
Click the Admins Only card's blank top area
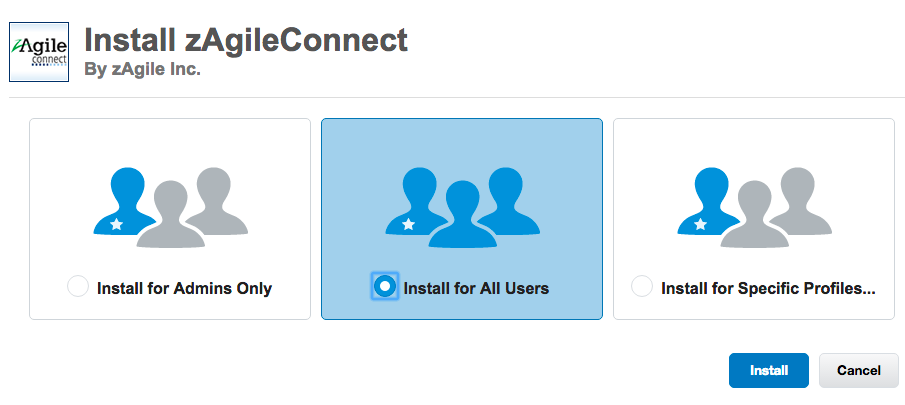coord(169,138)
